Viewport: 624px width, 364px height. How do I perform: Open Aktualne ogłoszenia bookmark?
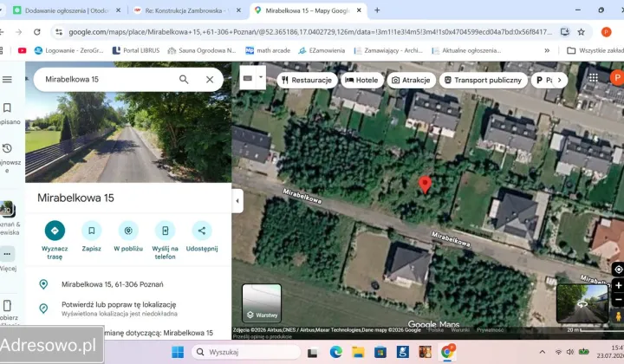tap(467, 50)
